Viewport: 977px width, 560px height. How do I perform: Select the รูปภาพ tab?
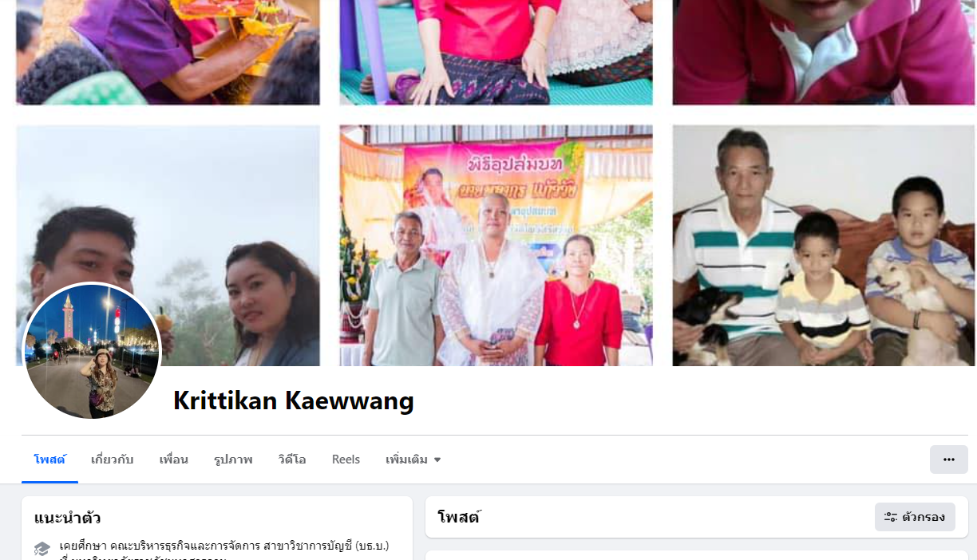[233, 459]
